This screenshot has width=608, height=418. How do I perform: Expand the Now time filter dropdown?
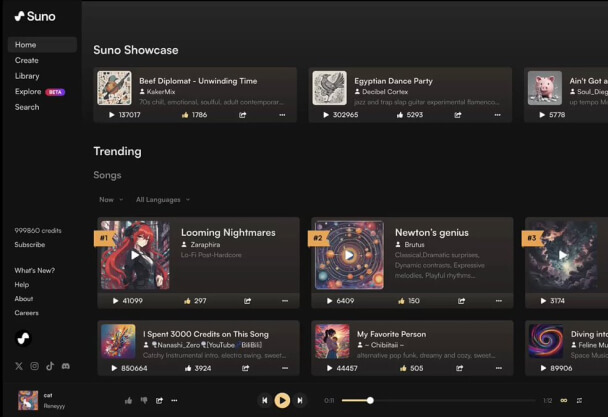[x=110, y=200]
